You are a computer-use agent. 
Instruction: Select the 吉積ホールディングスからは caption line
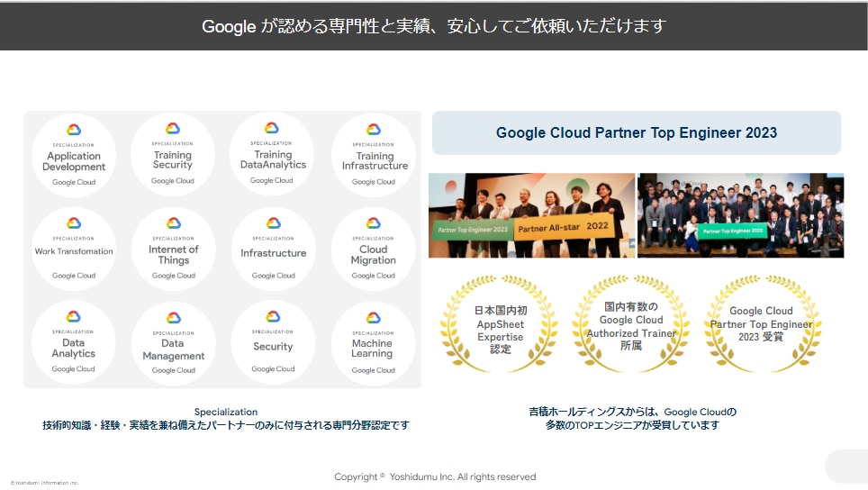632,412
